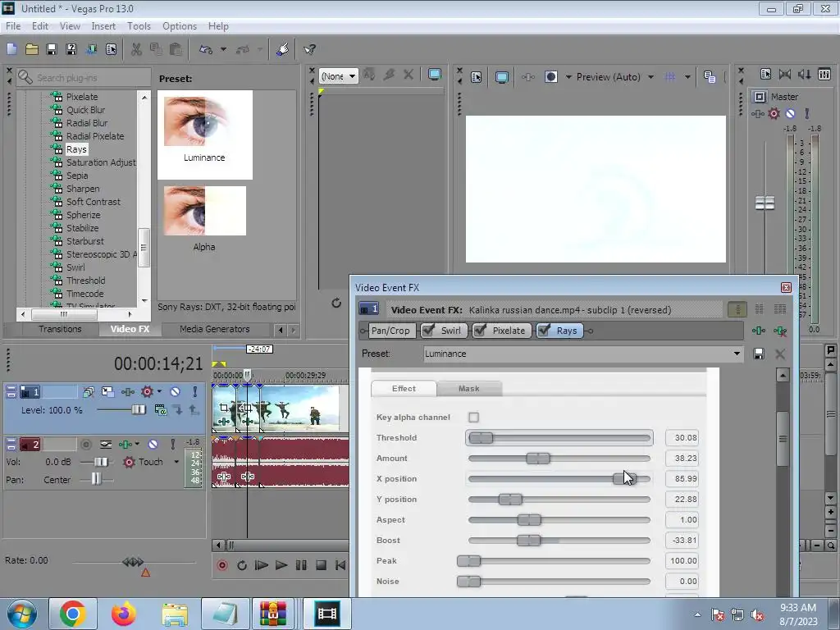840x630 pixels.
Task: Click the Cut scissors icon
Action: [137, 49]
